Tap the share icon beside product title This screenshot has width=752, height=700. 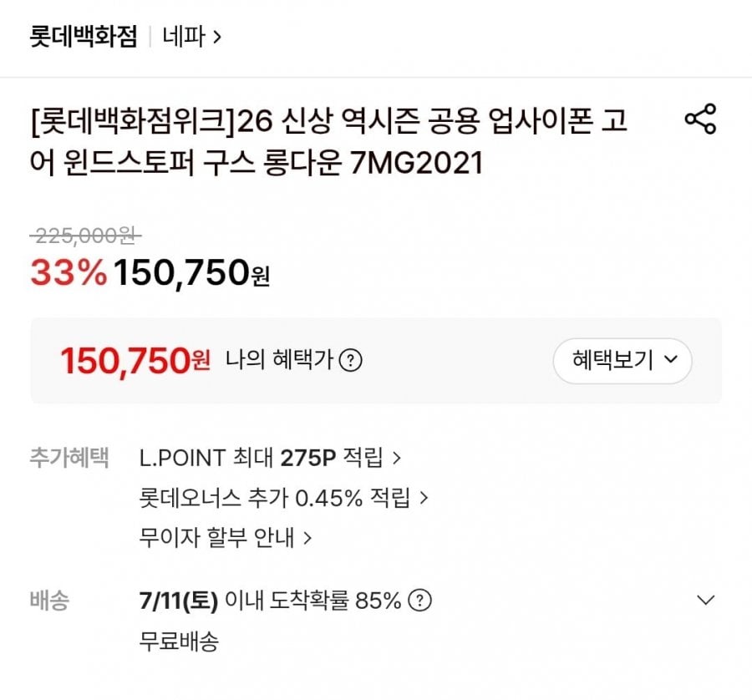[700, 119]
